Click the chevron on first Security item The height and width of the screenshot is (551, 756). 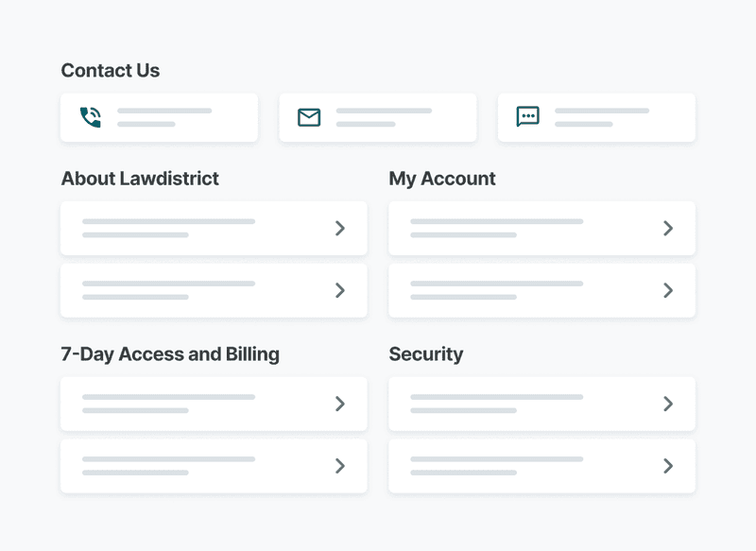pyautogui.click(x=668, y=404)
